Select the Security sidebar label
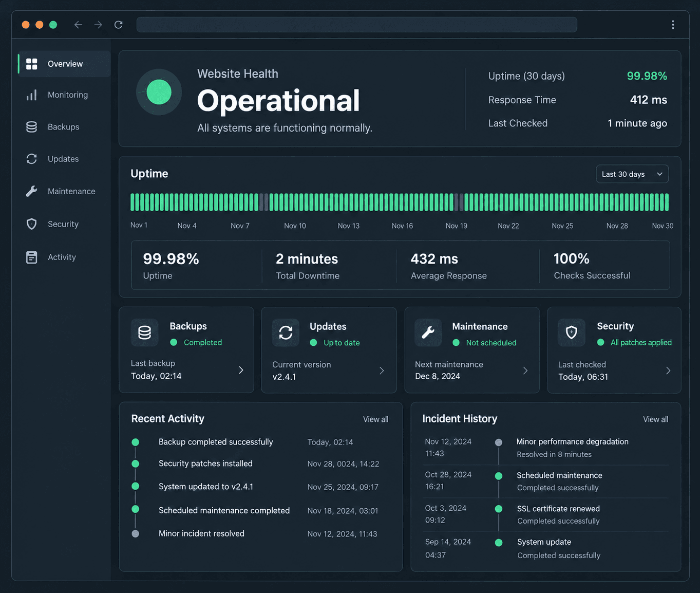This screenshot has width=700, height=593. pos(63,224)
